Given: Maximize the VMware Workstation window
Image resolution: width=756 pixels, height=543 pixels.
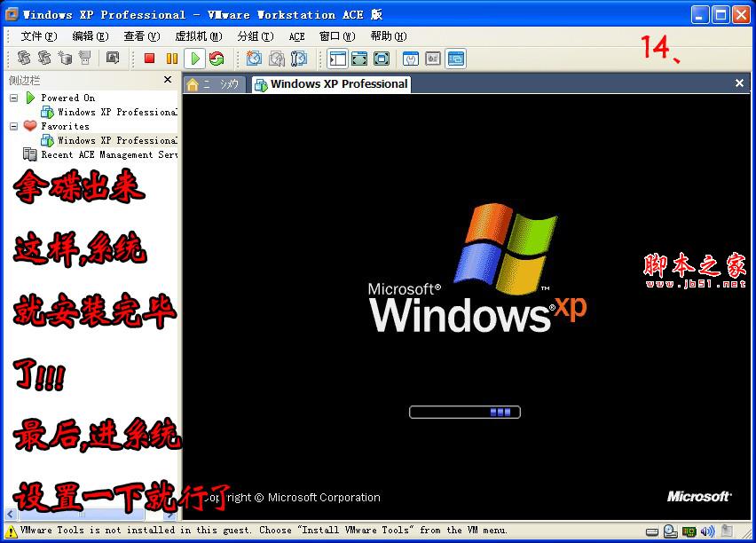Looking at the screenshot, I should [x=721, y=15].
